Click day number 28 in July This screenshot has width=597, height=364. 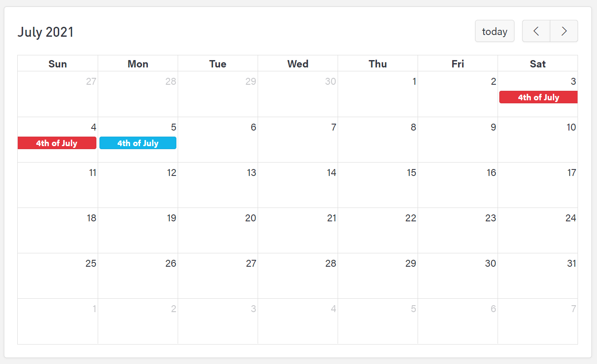331,264
